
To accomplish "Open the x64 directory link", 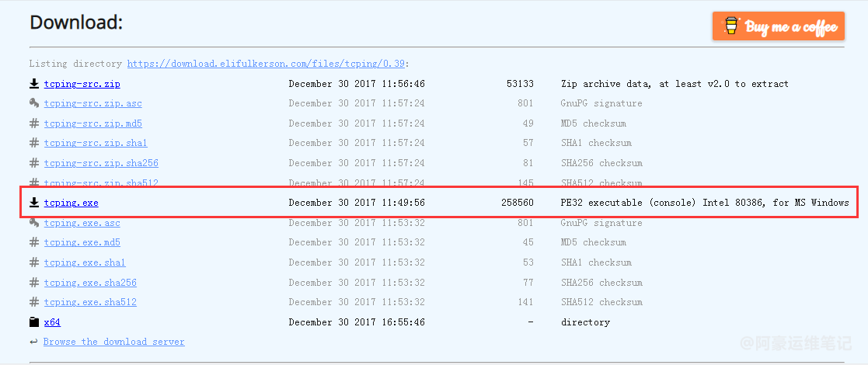I will [52, 322].
